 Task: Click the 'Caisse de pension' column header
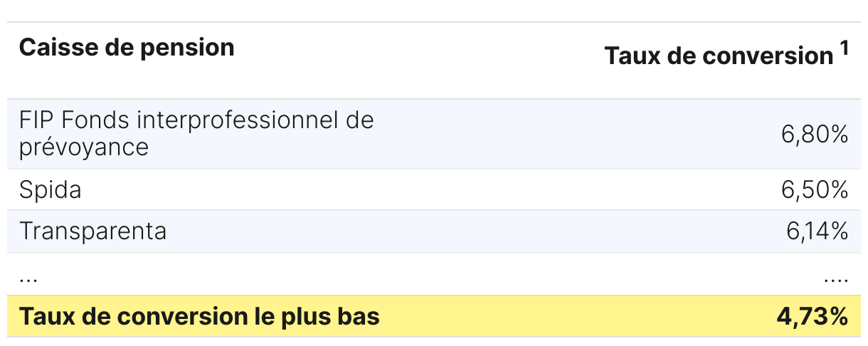[x=127, y=48]
